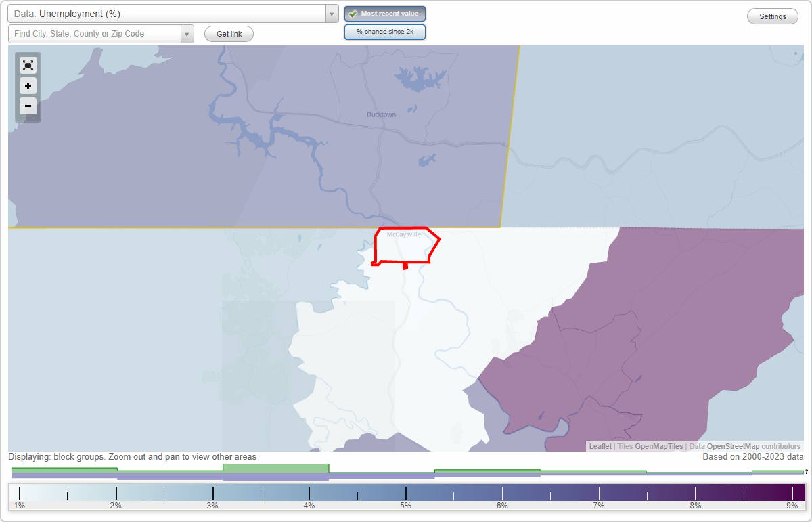Expand the location search dropdown arrow
Image resolution: width=812 pixels, height=522 pixels.
187,32
